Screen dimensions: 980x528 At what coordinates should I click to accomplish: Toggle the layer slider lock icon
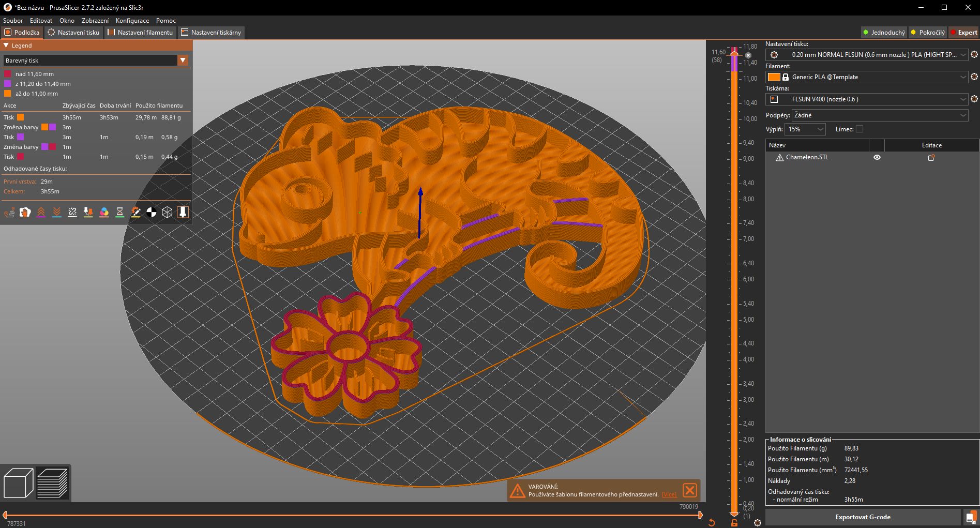click(x=734, y=523)
